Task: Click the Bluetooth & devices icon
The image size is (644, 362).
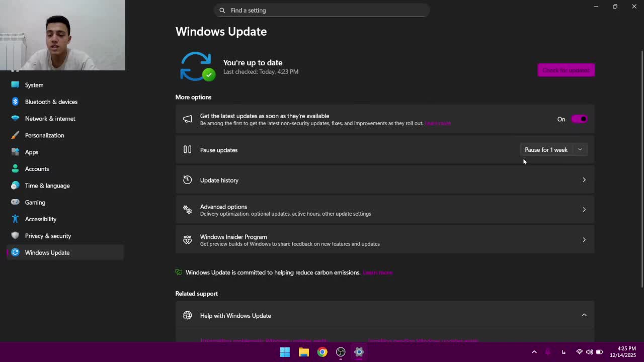Action: click(15, 102)
